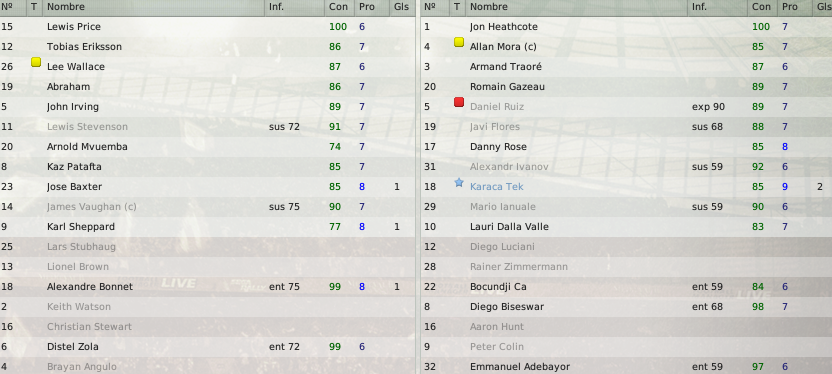Select the Emmanuel Adebayor row
The image size is (832, 374).
[x=627, y=367]
